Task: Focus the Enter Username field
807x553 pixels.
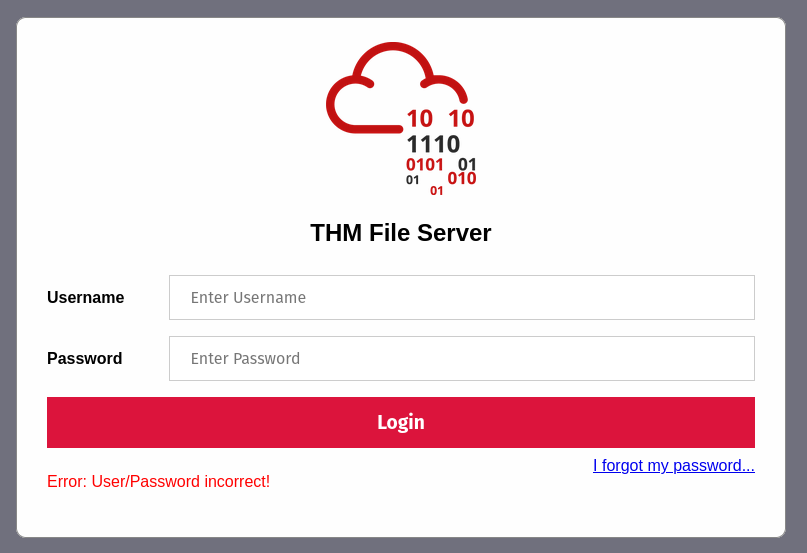Action: pos(461,297)
